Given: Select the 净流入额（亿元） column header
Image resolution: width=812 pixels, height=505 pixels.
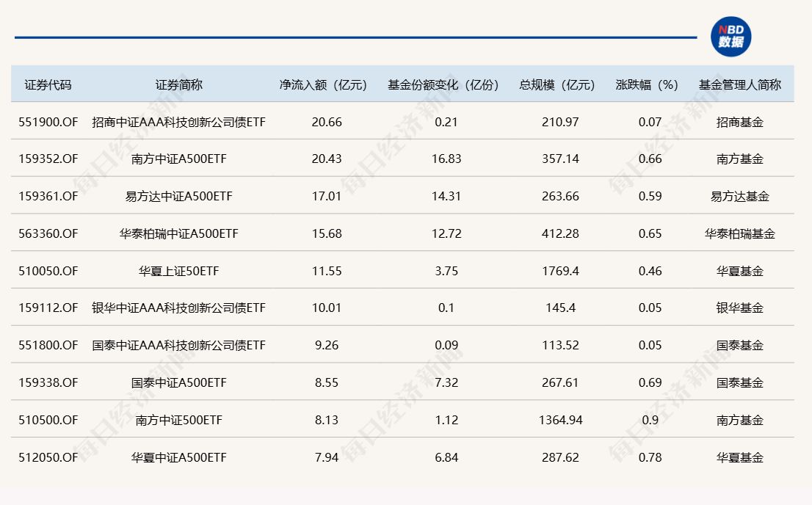Looking at the screenshot, I should [326, 84].
